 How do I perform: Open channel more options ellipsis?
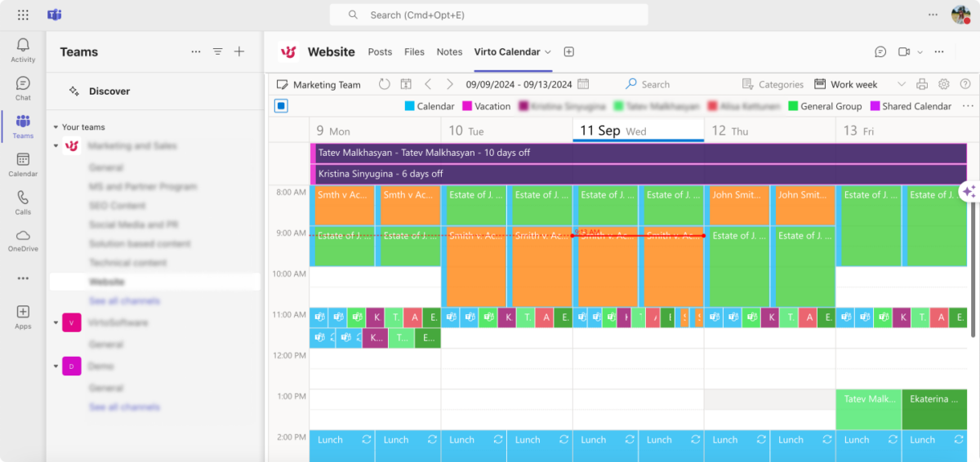939,51
